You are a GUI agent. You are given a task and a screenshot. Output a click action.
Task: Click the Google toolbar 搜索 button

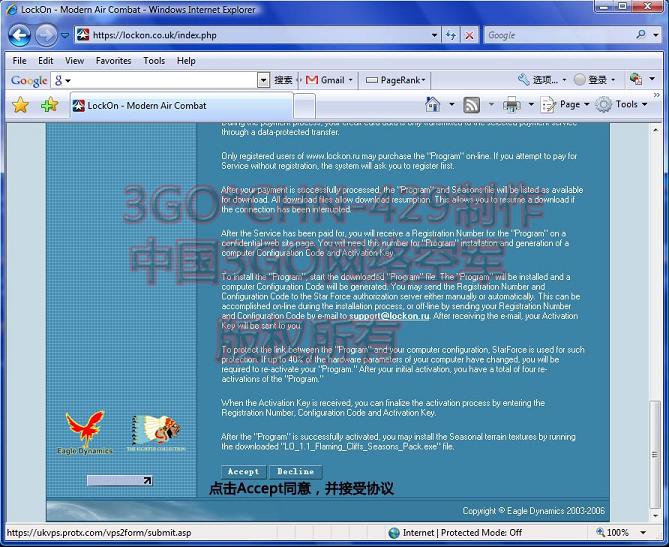283,80
